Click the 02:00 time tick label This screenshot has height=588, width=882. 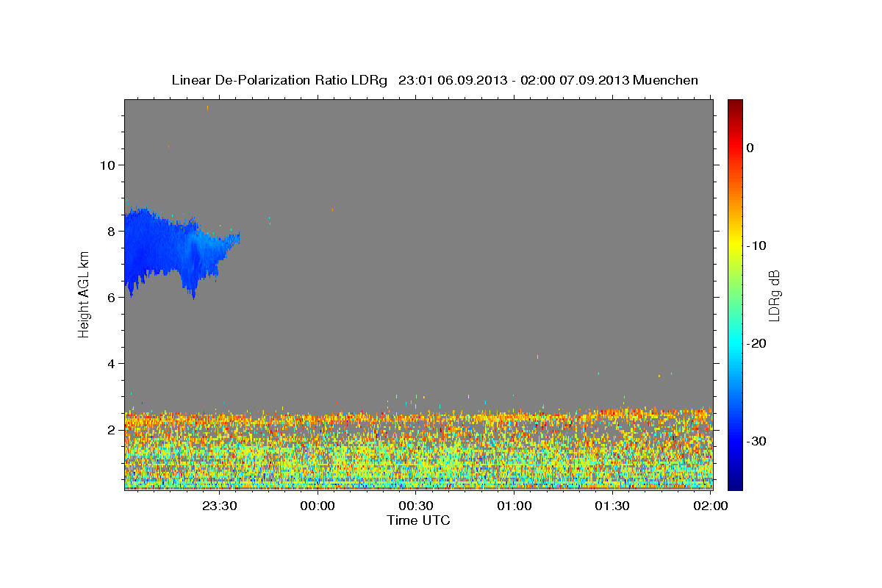point(711,506)
